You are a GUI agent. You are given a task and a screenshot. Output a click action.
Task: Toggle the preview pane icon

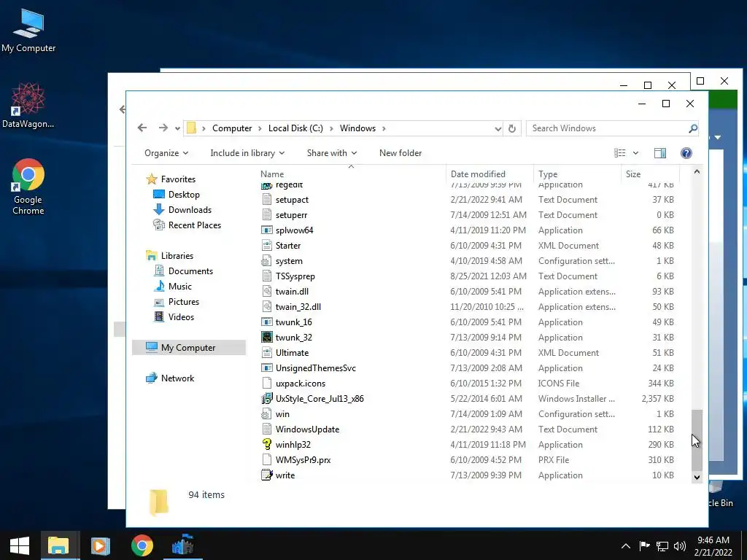pyautogui.click(x=659, y=153)
